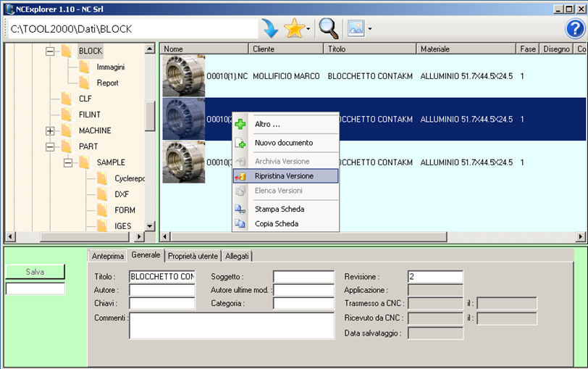Collapse the SAMPLE folder node
Viewport: 588px width, 369px height.
[x=68, y=162]
